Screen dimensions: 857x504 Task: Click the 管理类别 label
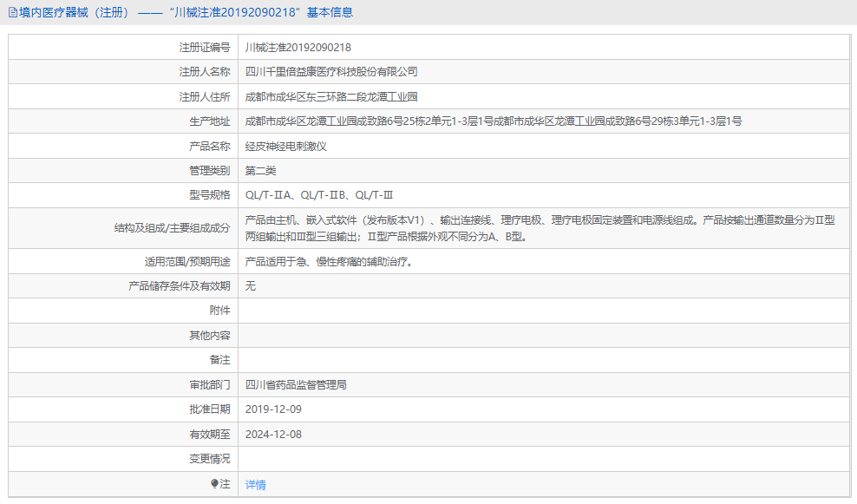210,171
